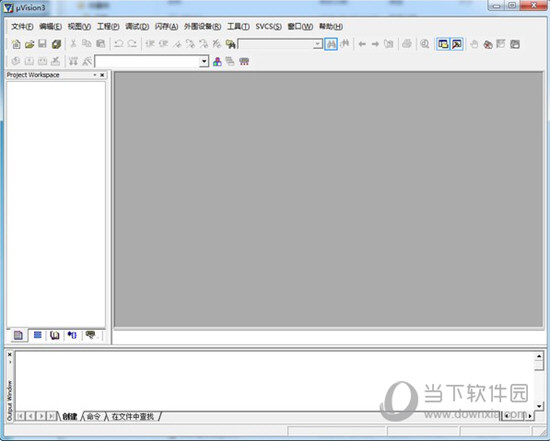Screen dimensions: 550x441
Task: Open the 工具(T) menu
Action: [x=239, y=27]
